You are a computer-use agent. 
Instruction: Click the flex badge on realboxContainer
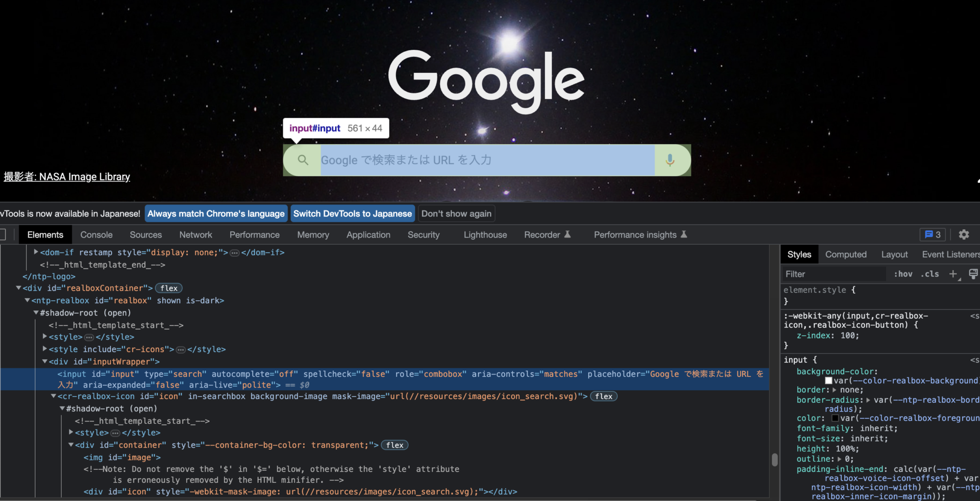point(169,288)
